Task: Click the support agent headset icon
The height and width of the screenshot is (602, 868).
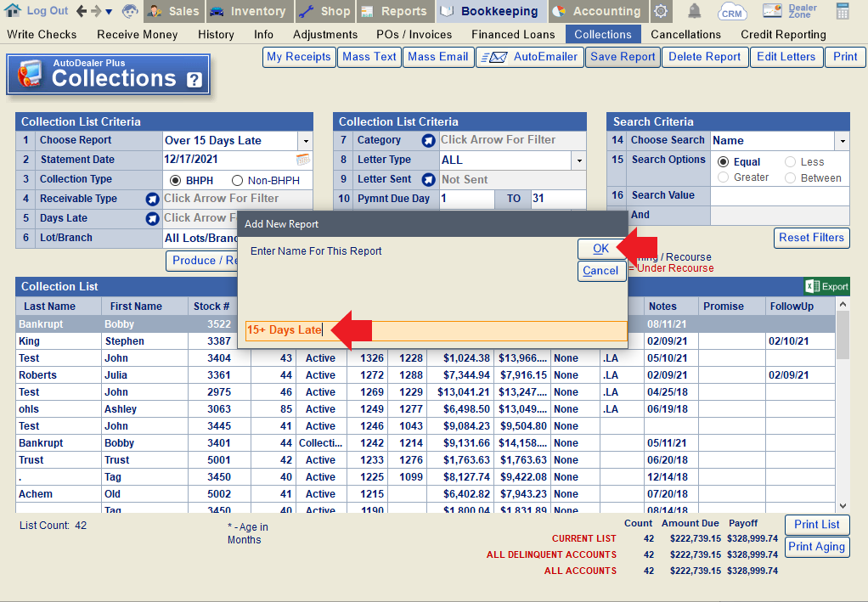Action: pos(130,10)
